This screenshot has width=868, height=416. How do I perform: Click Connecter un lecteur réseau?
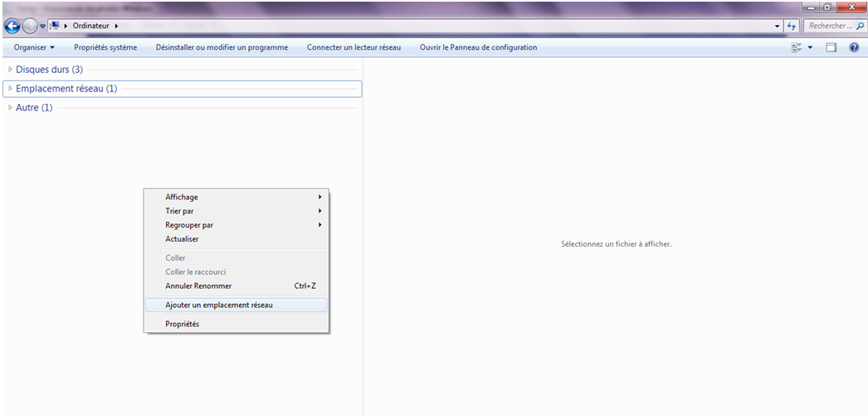[x=354, y=47]
